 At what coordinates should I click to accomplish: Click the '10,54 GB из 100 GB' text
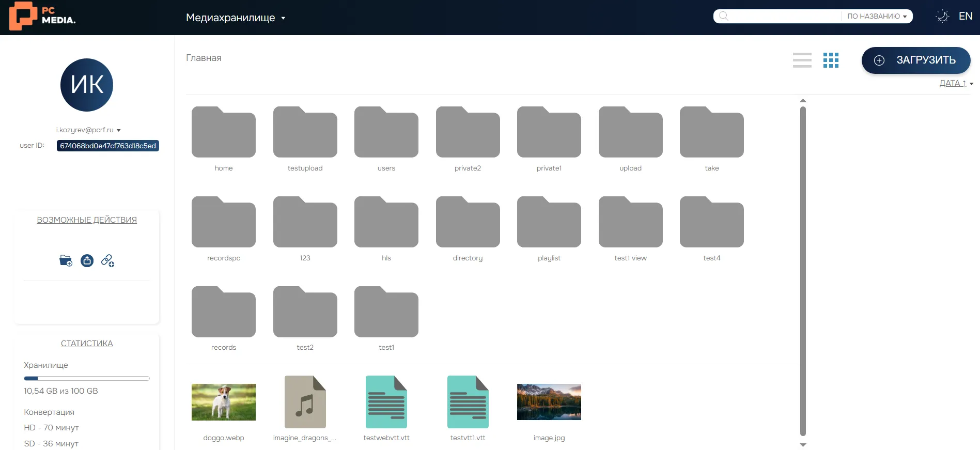point(61,391)
